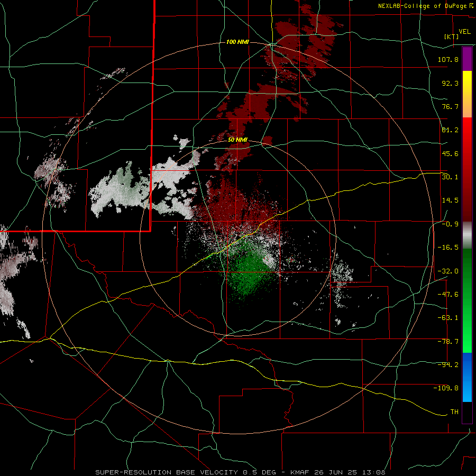Pick the yellow-orange segment of velocity color bar
This screenshot has width=476, height=476.
[467, 94]
